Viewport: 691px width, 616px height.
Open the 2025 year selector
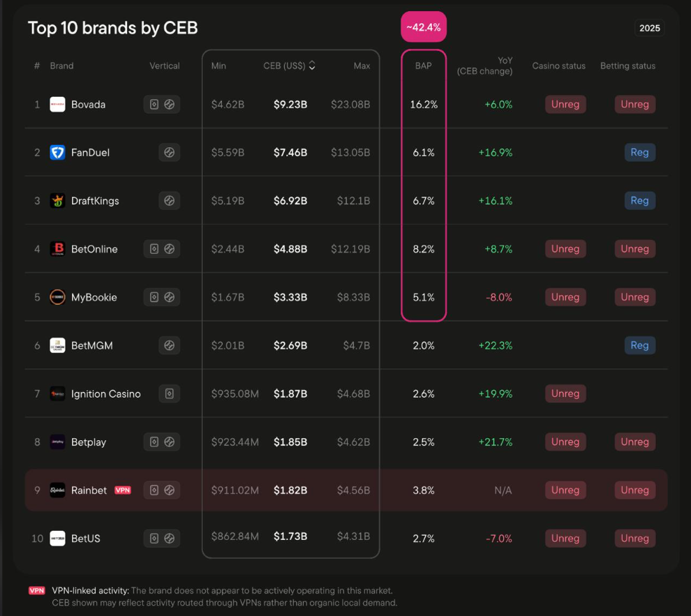(x=649, y=28)
